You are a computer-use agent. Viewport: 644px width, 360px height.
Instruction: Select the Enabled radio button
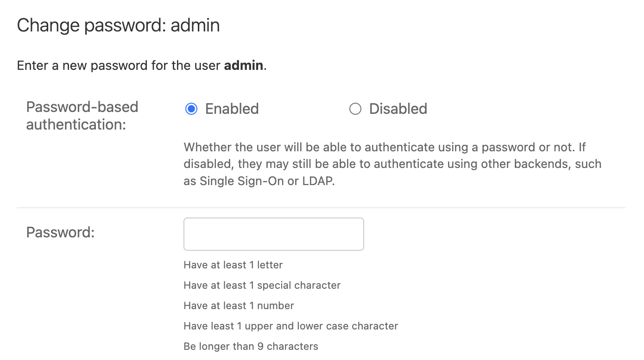coord(191,109)
